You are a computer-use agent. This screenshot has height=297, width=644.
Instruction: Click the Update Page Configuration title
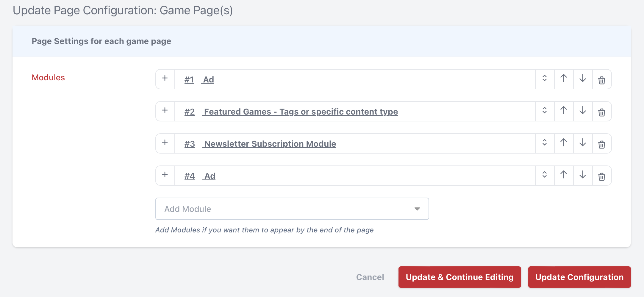(123, 10)
